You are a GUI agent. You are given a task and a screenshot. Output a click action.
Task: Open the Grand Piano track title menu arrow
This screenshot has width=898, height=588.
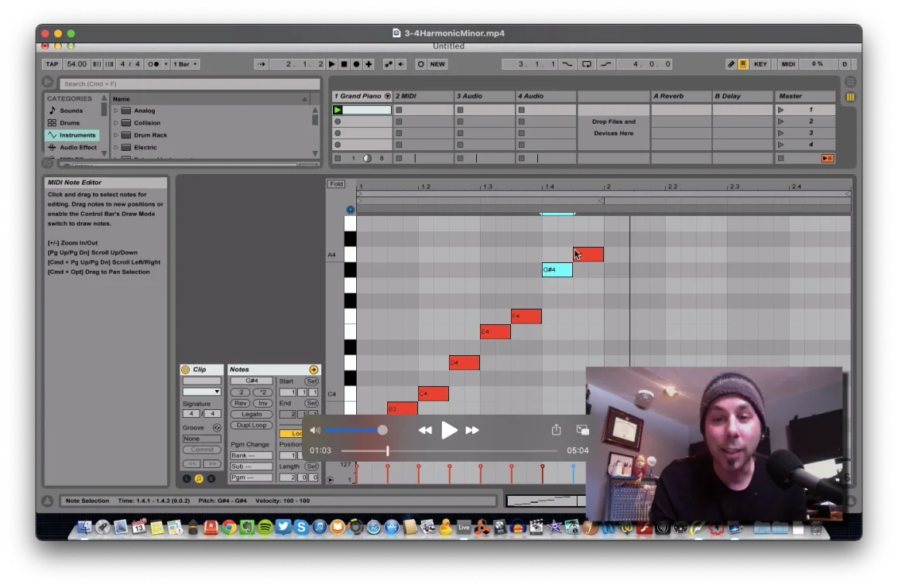click(x=388, y=96)
